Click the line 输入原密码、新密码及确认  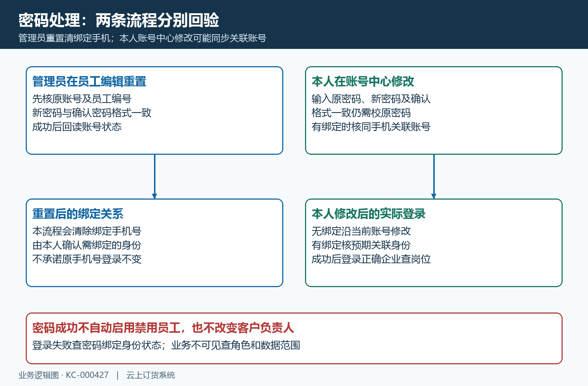coord(371,99)
